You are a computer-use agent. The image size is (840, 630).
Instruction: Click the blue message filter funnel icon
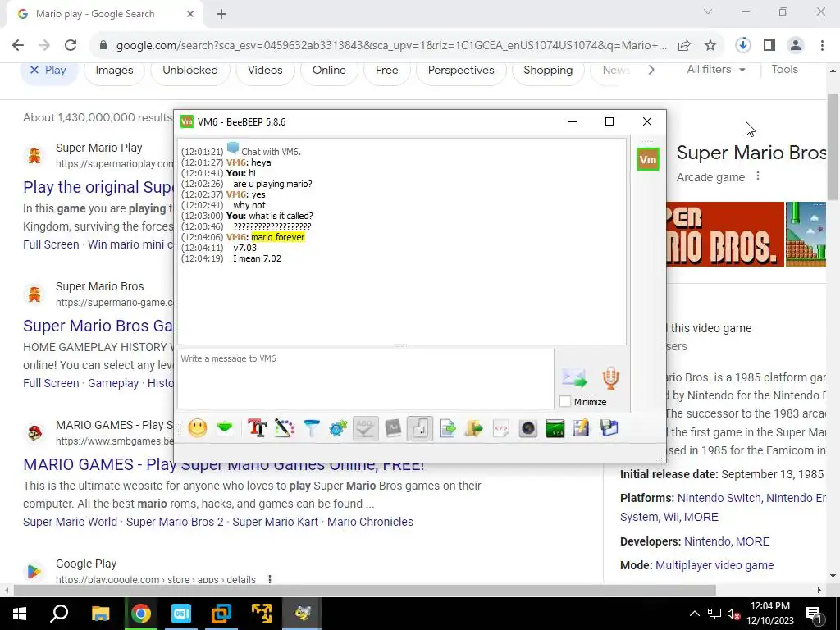tap(311, 428)
